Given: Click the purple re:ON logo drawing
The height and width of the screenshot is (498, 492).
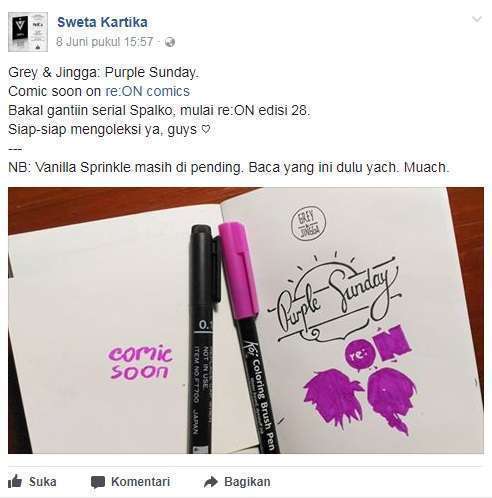Looking at the screenshot, I should (379, 349).
